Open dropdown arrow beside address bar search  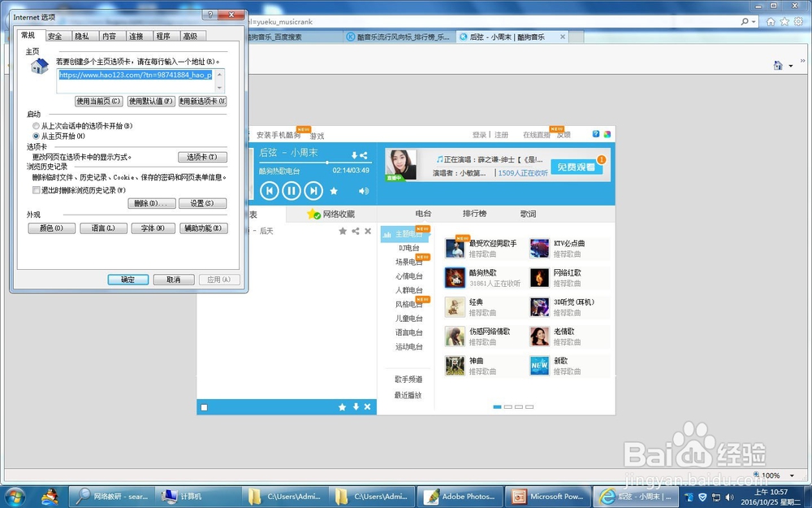pyautogui.click(x=754, y=22)
